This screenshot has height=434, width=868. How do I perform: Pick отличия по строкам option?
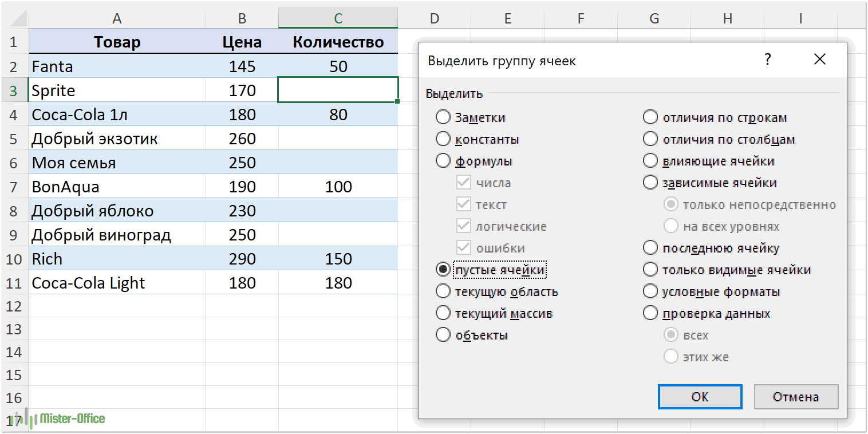pyautogui.click(x=650, y=117)
